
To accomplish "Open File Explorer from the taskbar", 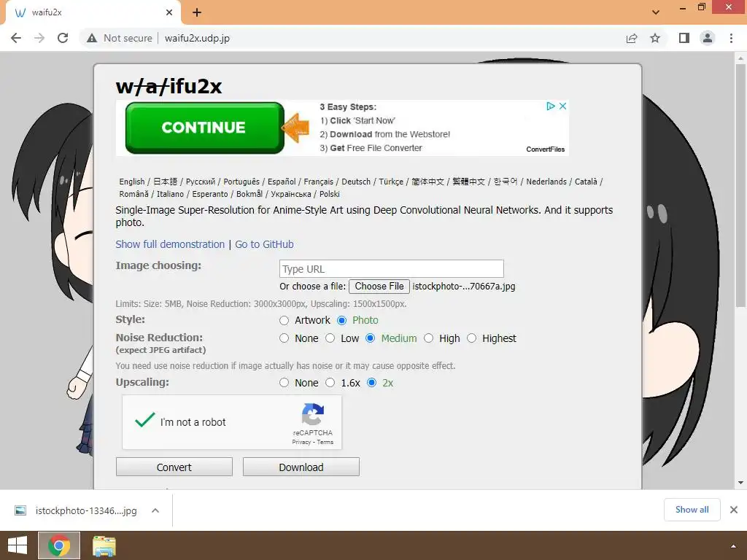I will coord(104,545).
